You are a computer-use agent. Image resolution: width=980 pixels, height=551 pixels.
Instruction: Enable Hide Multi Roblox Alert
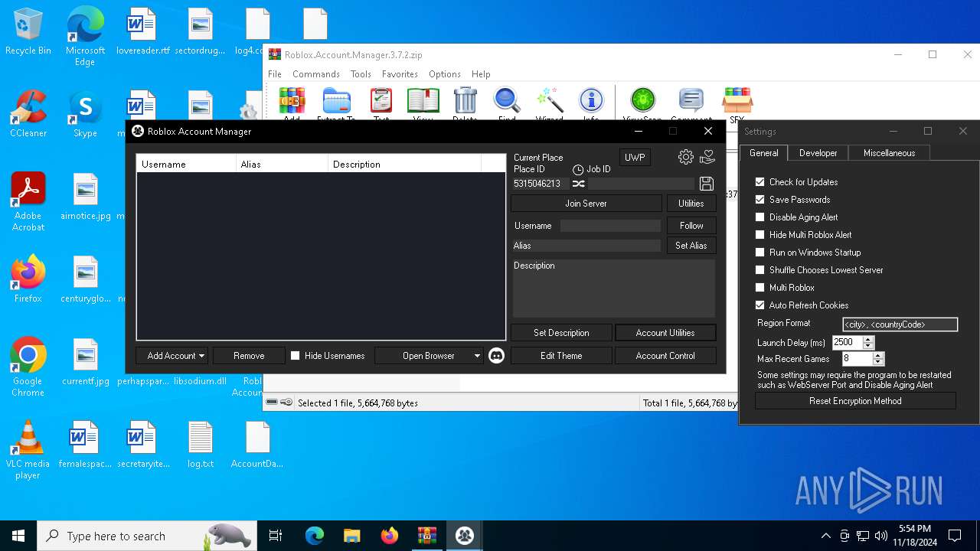point(760,235)
